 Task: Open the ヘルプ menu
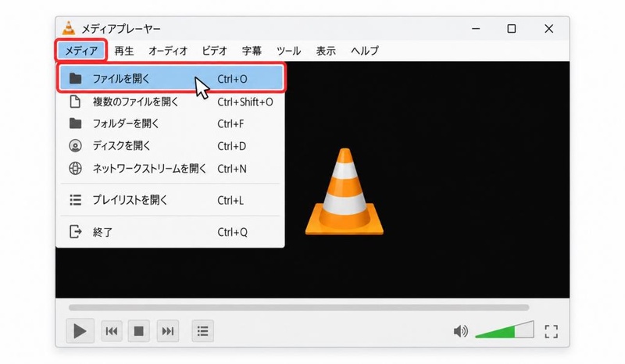[x=364, y=51]
